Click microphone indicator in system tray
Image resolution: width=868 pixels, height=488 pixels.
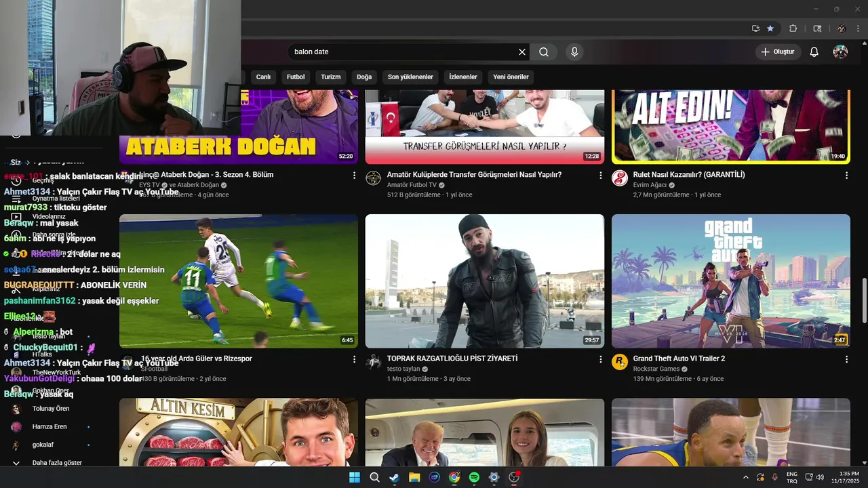tap(775, 477)
